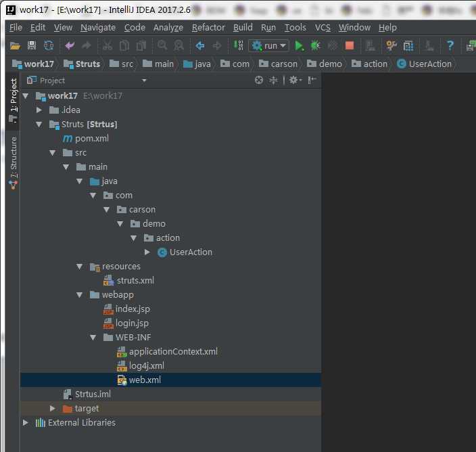Click the Forward navigation arrow

[x=217, y=46]
